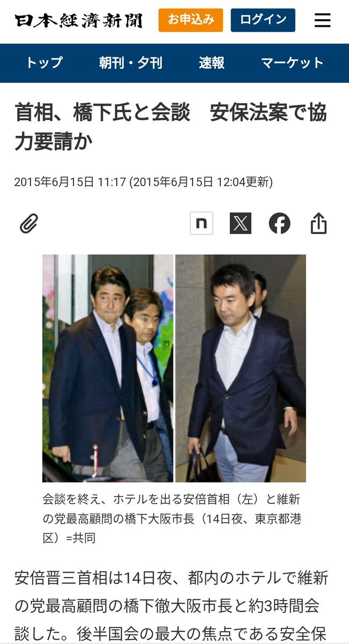Click the right half of photo showing Hashimoto
This screenshot has height=644, width=349.
[241, 368]
